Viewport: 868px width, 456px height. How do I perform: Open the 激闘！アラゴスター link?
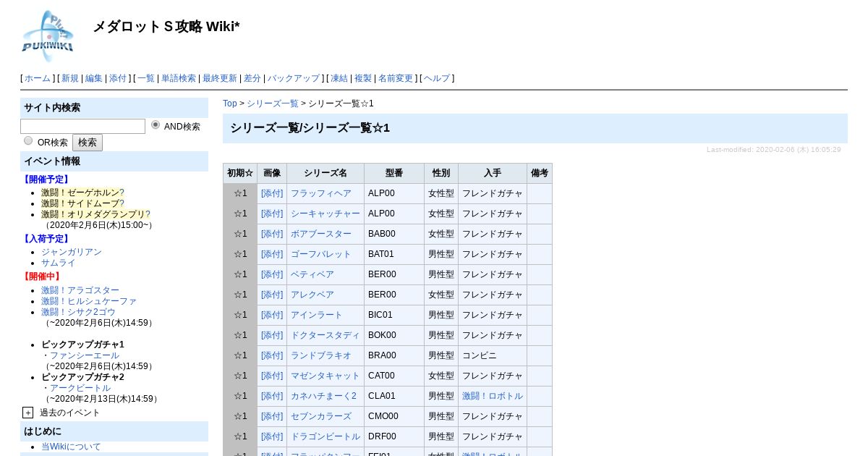[80, 290]
